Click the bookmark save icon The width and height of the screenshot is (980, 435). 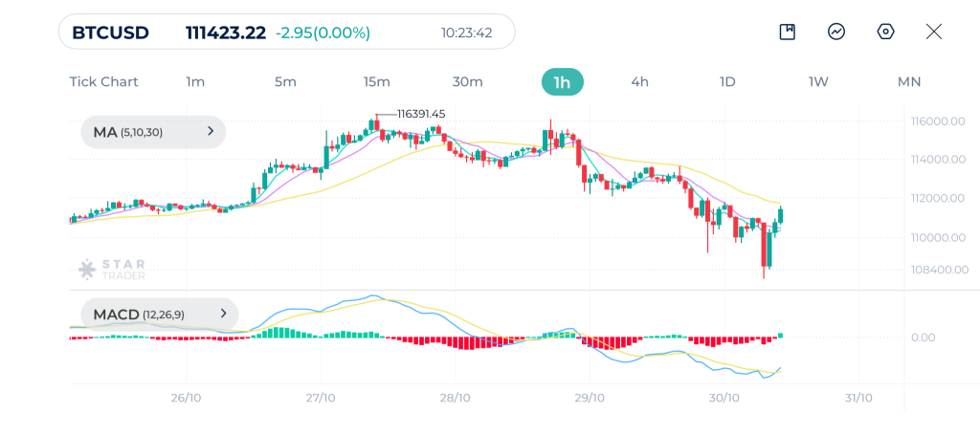point(787,32)
